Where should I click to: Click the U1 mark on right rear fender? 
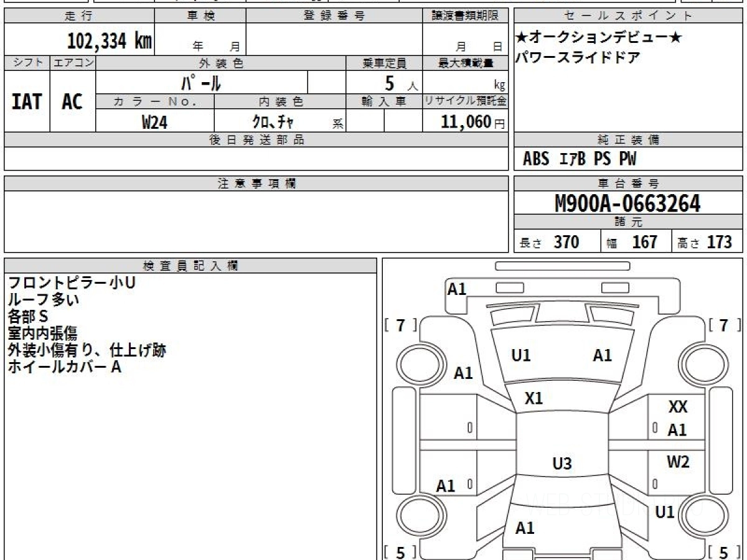[x=665, y=512]
